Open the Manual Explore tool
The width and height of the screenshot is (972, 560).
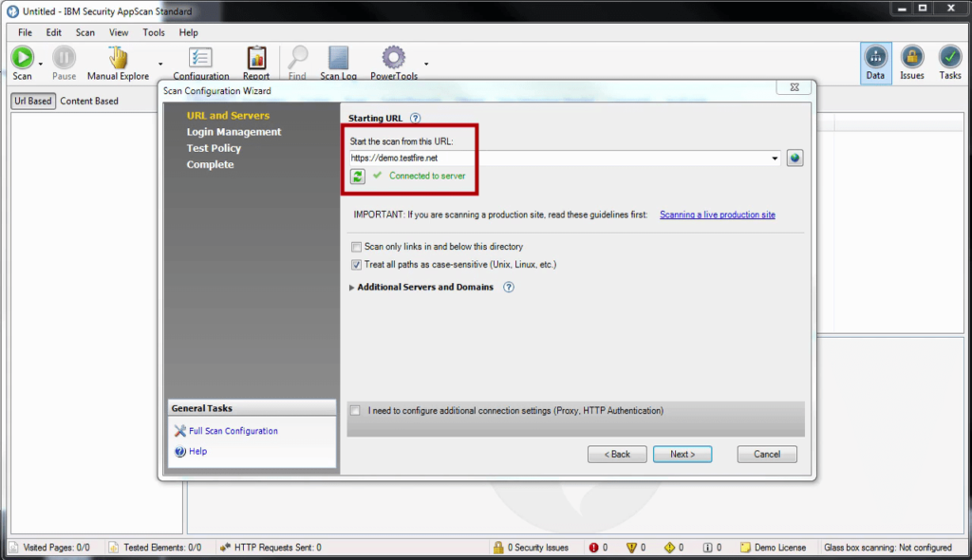tap(118, 59)
